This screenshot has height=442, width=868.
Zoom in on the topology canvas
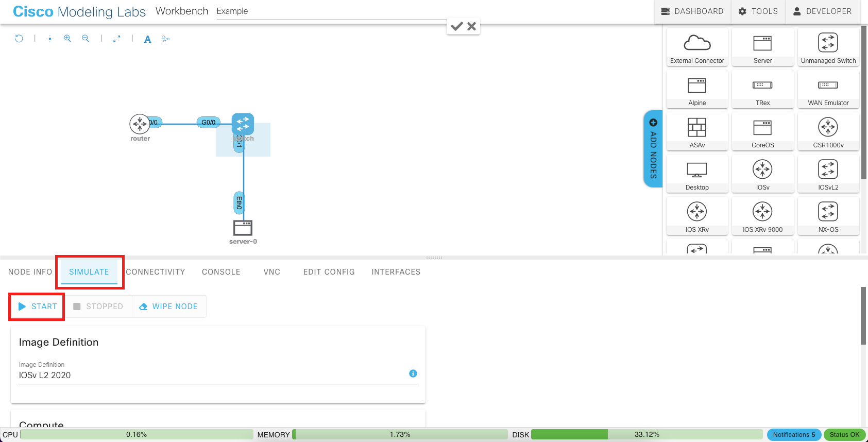pyautogui.click(x=67, y=39)
